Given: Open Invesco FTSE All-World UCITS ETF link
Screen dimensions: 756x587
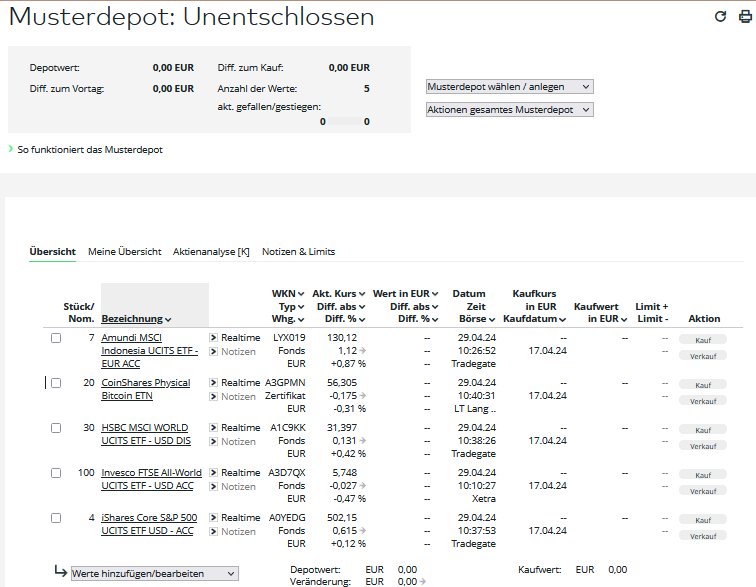Looking at the screenshot, I should click(151, 479).
